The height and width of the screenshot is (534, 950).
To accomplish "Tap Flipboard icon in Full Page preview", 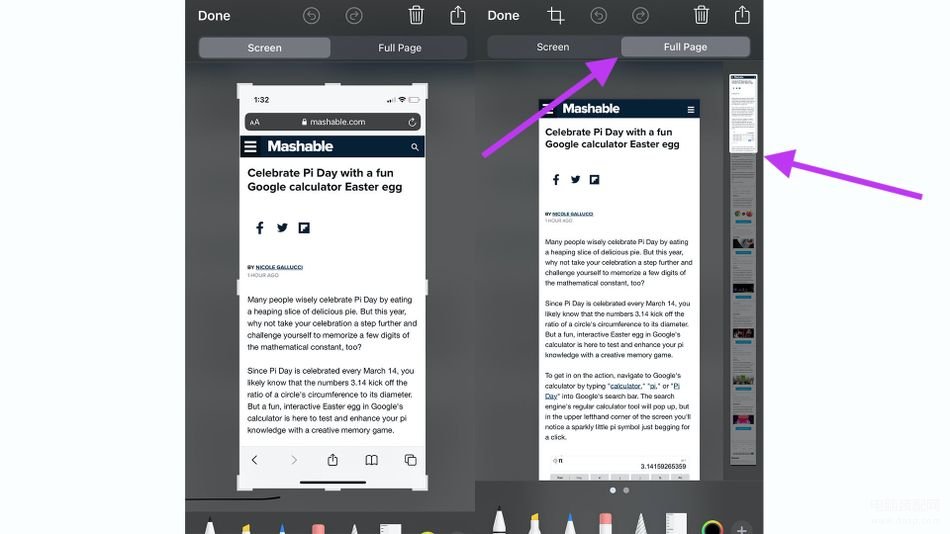I will pos(594,179).
